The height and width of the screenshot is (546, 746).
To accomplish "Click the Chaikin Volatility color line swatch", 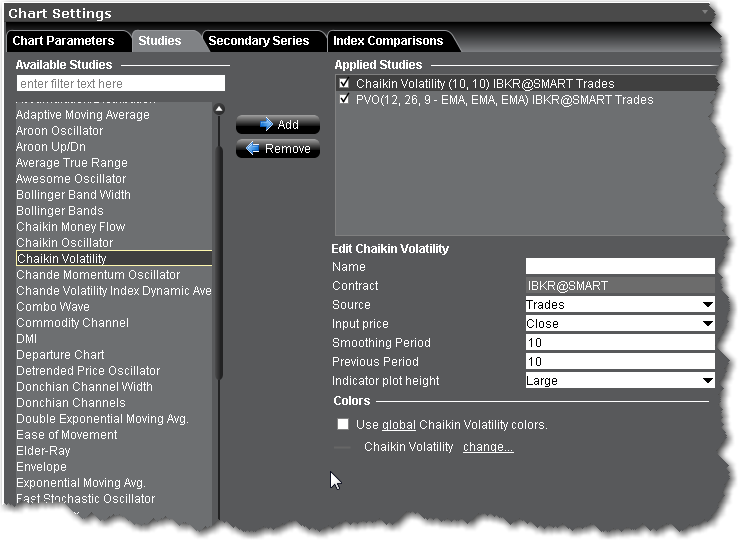I will [343, 448].
